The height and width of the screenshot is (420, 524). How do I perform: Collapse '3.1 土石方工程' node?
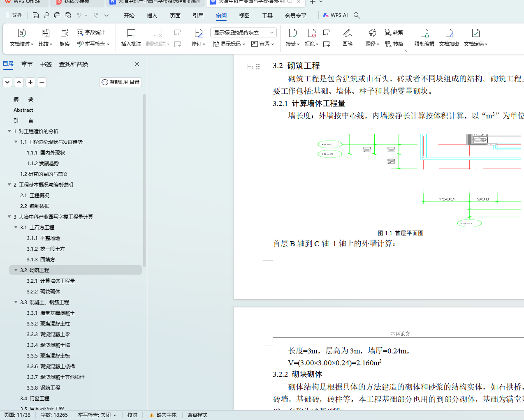pos(16,227)
